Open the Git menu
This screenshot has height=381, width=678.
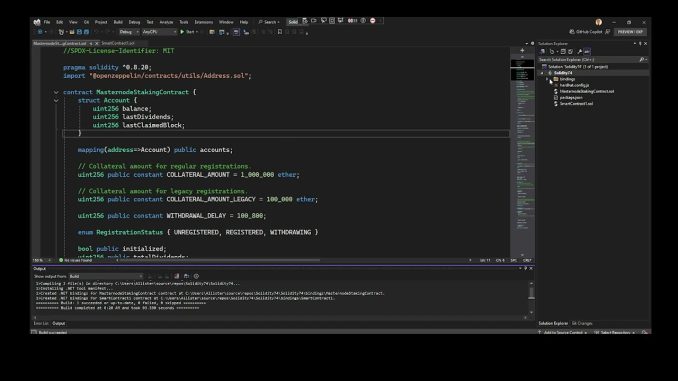[x=86, y=22]
